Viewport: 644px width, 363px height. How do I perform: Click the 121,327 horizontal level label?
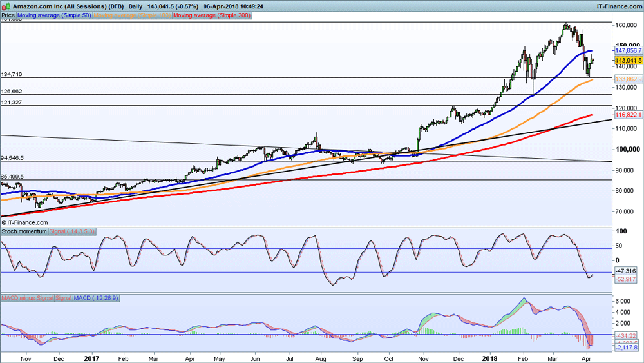[12, 102]
